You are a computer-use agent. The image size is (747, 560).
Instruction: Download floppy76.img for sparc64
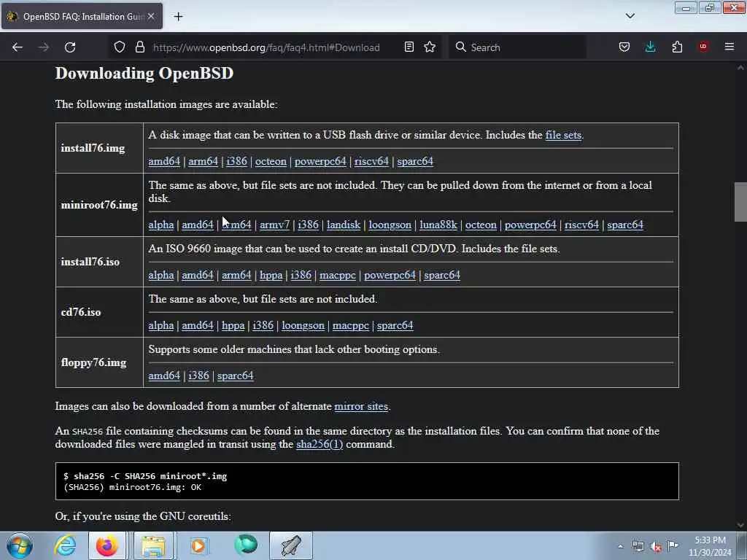point(236,376)
